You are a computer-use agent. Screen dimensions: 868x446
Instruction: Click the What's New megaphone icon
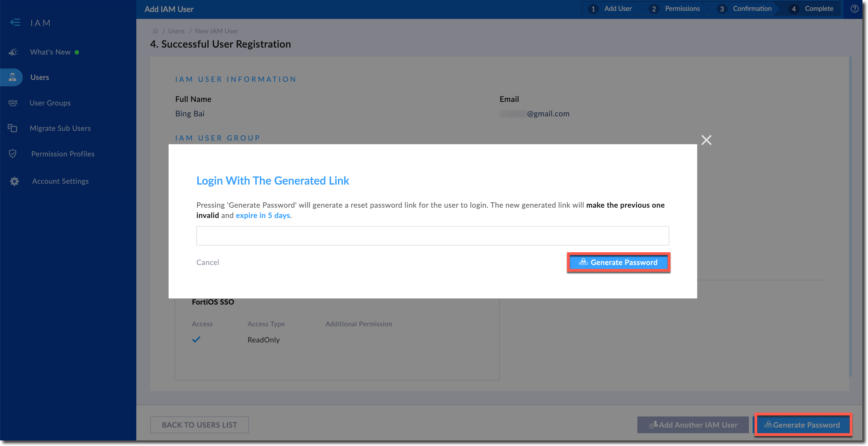click(x=13, y=52)
